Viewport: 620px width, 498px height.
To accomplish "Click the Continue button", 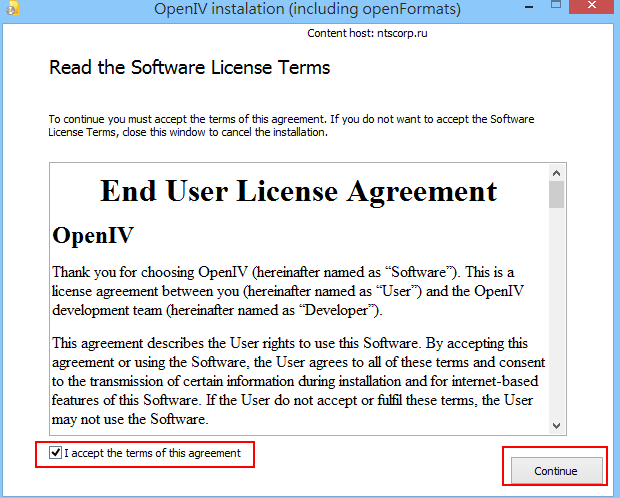I will coord(556,471).
